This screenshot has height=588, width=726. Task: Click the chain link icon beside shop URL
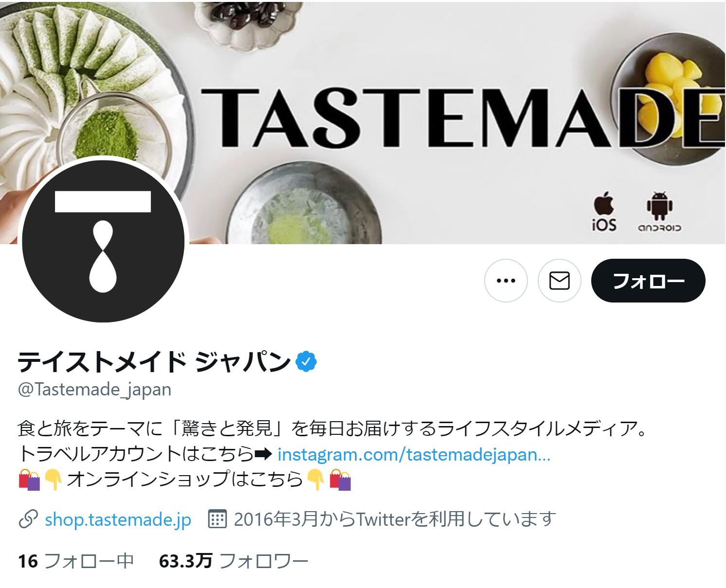(x=28, y=519)
